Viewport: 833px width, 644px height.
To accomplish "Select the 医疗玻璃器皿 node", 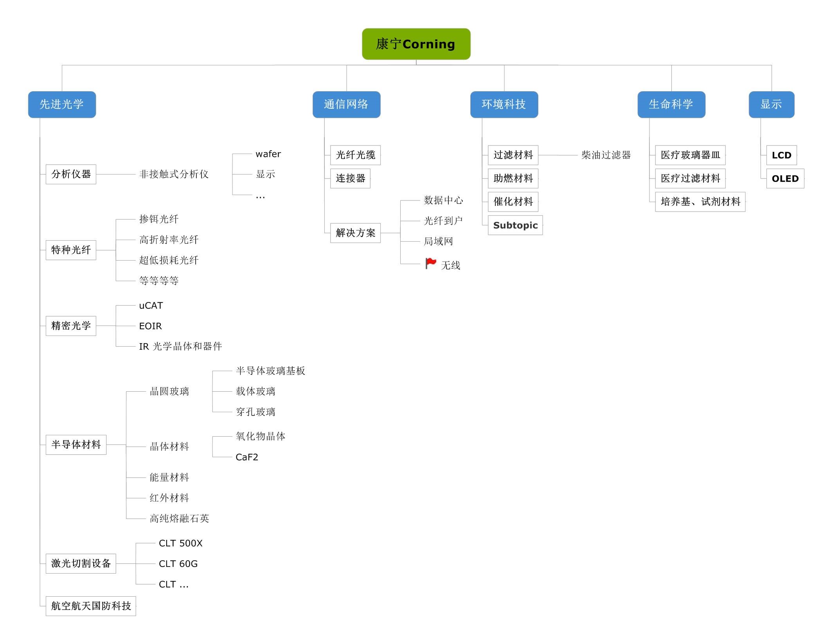I will [690, 155].
